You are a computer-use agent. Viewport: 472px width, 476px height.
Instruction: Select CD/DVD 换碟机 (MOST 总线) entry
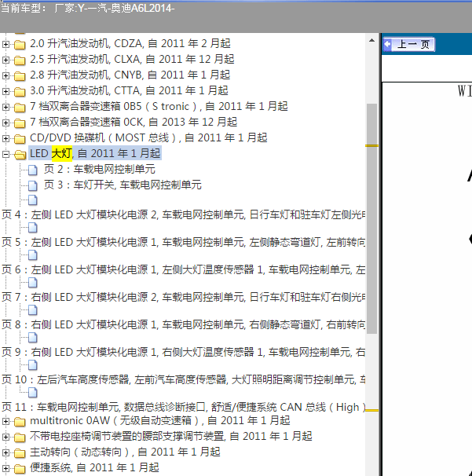(x=148, y=138)
